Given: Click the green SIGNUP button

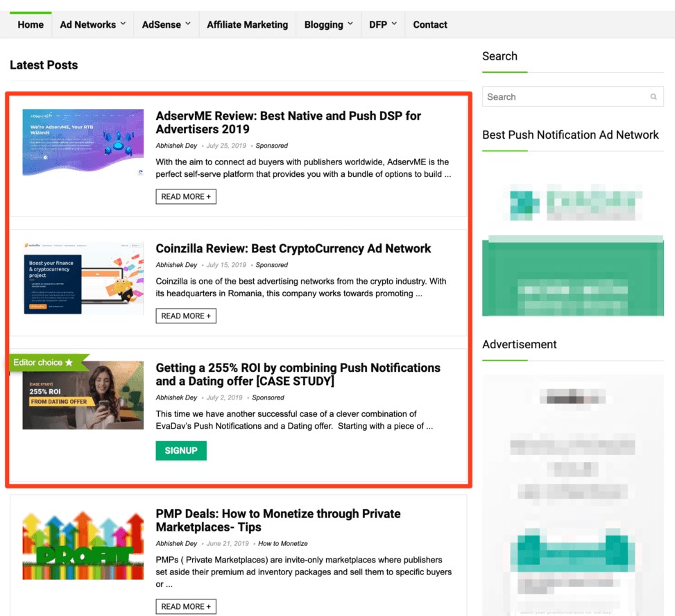Looking at the screenshot, I should coord(181,451).
